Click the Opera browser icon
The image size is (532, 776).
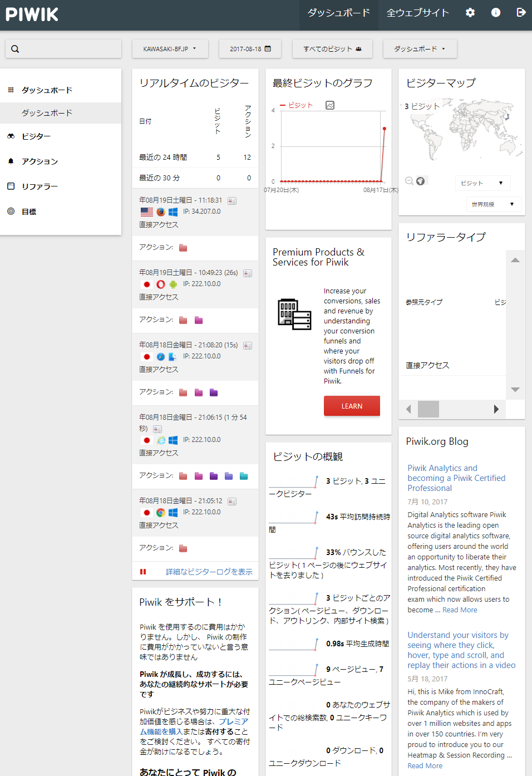161,284
